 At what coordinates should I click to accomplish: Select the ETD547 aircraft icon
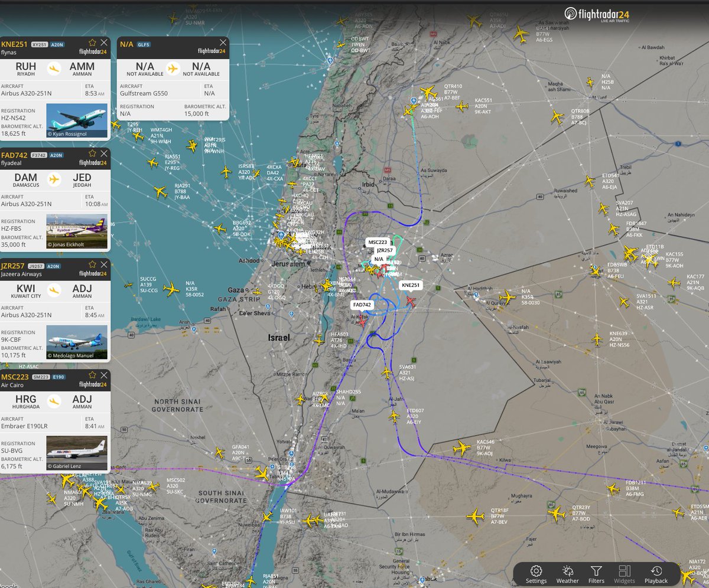point(590,182)
